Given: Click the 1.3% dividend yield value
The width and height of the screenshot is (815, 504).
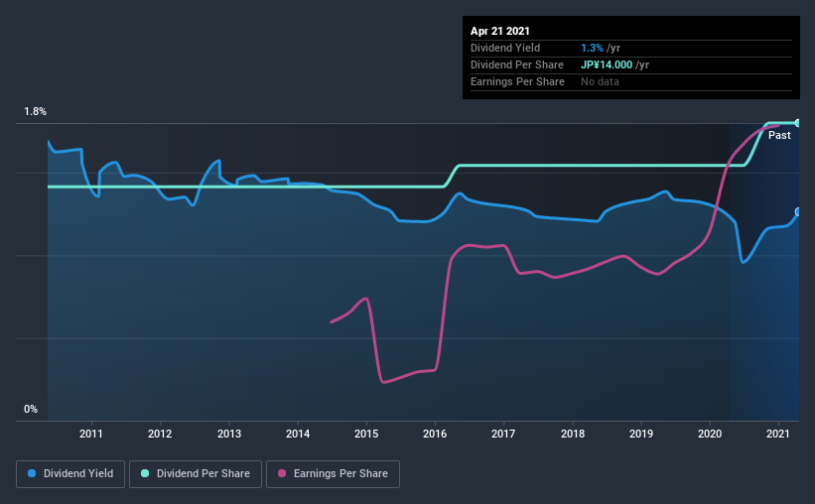Looking at the screenshot, I should [592, 48].
